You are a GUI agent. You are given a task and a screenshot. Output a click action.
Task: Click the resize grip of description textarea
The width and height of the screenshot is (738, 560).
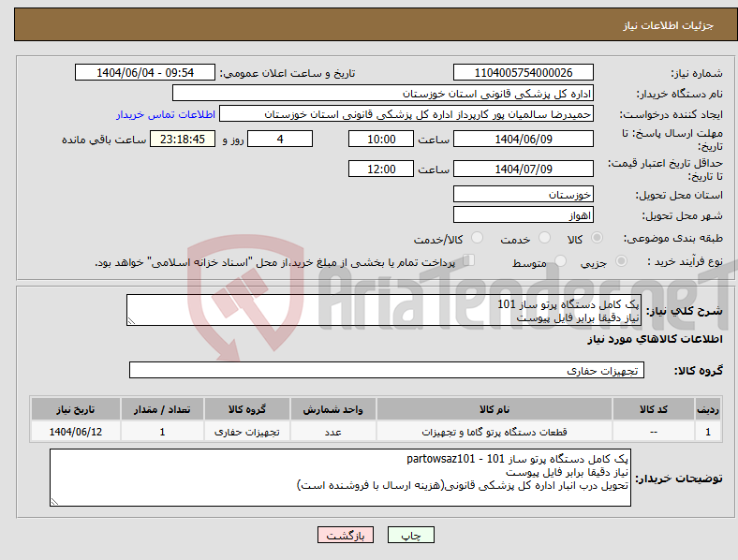(x=131, y=321)
